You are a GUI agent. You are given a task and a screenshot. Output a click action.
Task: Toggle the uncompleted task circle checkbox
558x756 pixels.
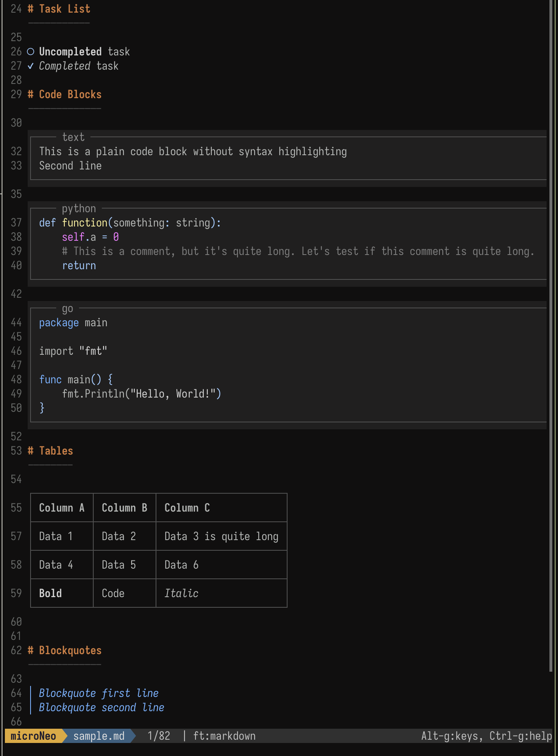tap(31, 52)
